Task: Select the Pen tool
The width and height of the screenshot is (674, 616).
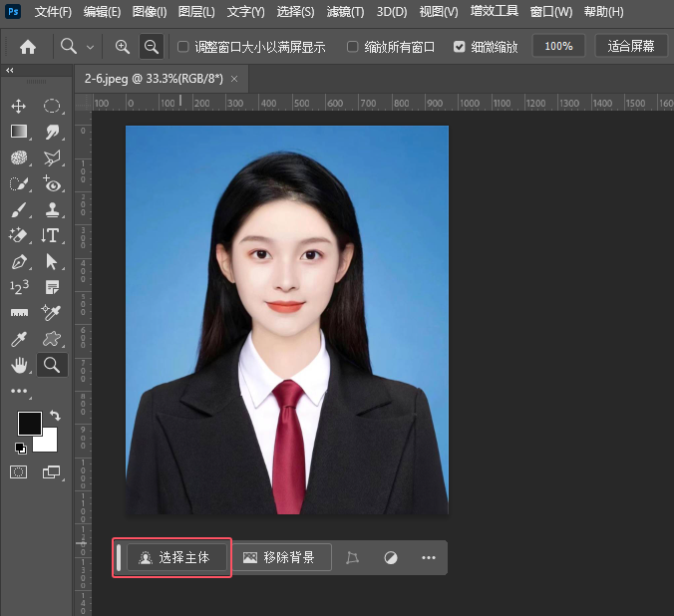Action: (19, 262)
